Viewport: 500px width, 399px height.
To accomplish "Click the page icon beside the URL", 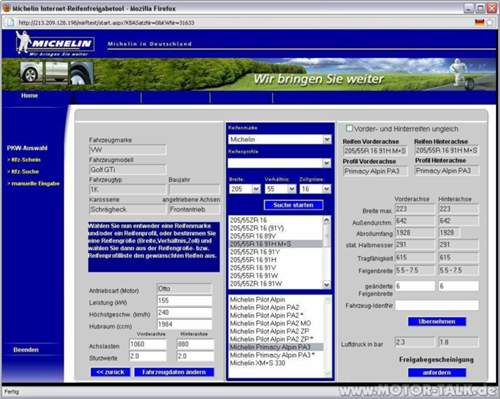I will pos(10,22).
